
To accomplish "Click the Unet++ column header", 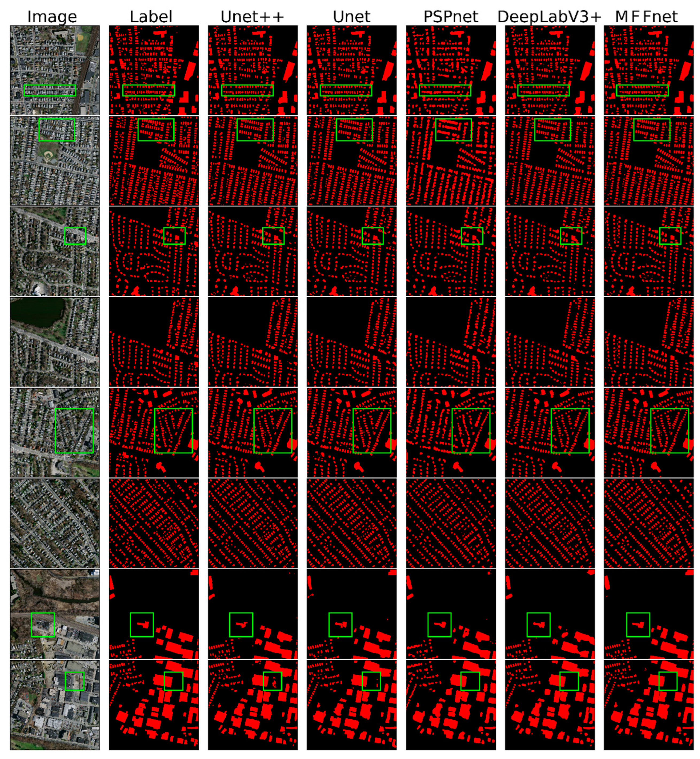I will (x=252, y=17).
